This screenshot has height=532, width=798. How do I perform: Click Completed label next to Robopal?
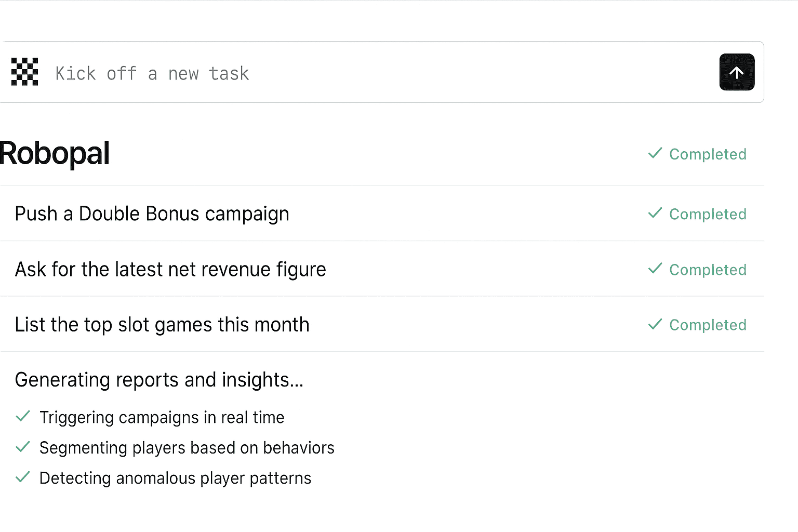point(708,154)
